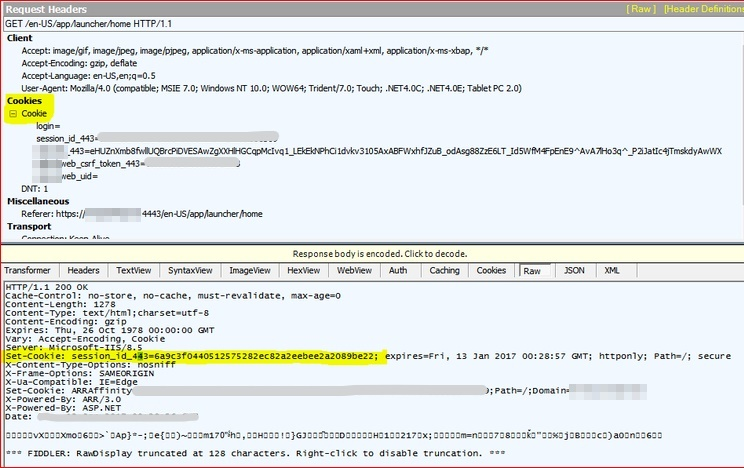
Task: Switch to the WebView tab
Action: [354, 271]
